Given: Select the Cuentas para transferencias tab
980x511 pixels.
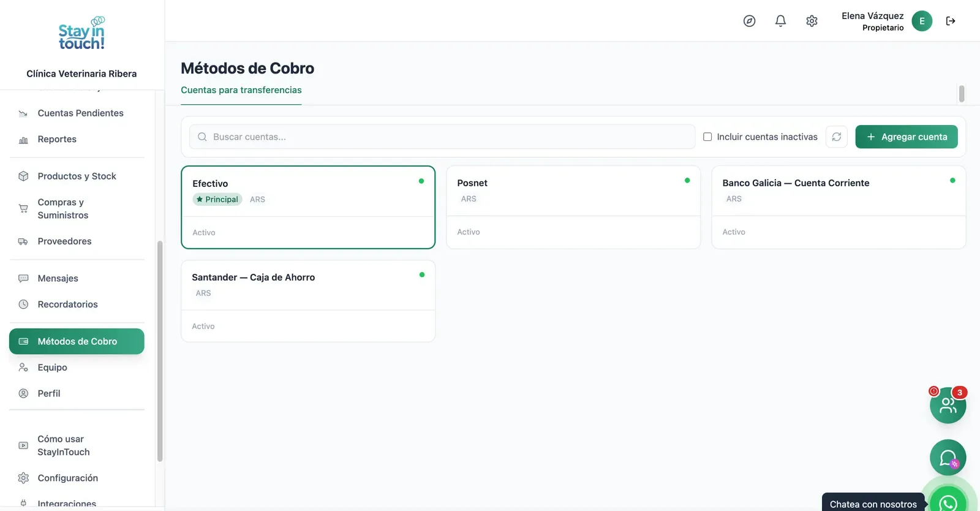Looking at the screenshot, I should point(241,90).
